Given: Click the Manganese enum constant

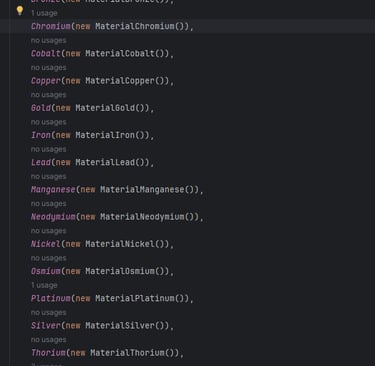Looking at the screenshot, I should point(53,190).
